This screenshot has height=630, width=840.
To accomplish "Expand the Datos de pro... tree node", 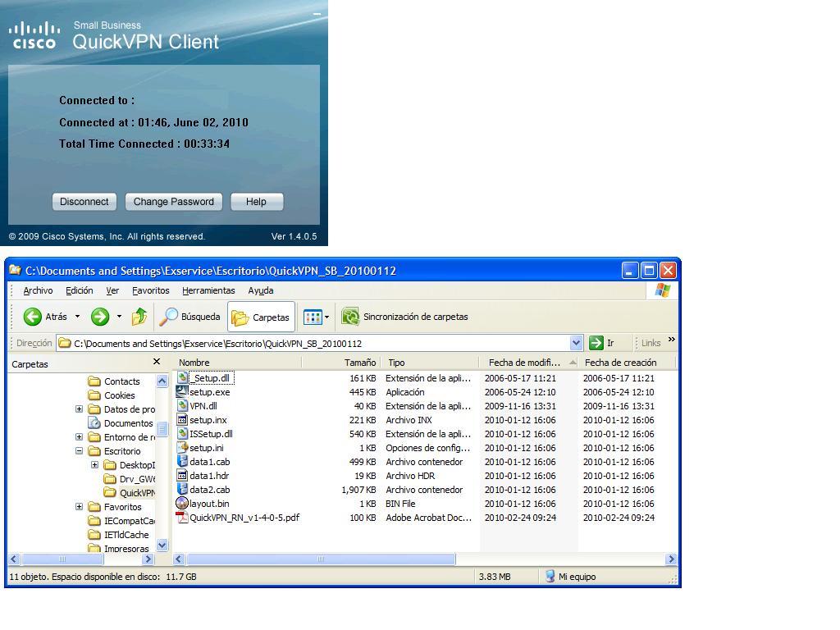I will tap(80, 409).
